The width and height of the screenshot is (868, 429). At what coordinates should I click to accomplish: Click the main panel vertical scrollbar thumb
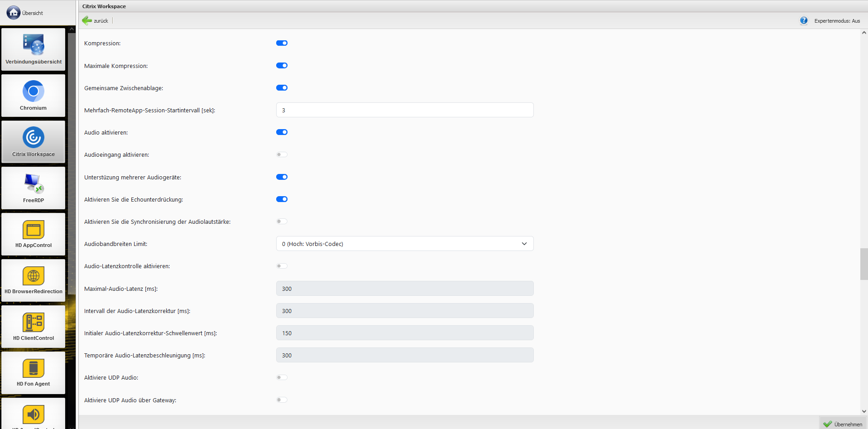point(864,264)
